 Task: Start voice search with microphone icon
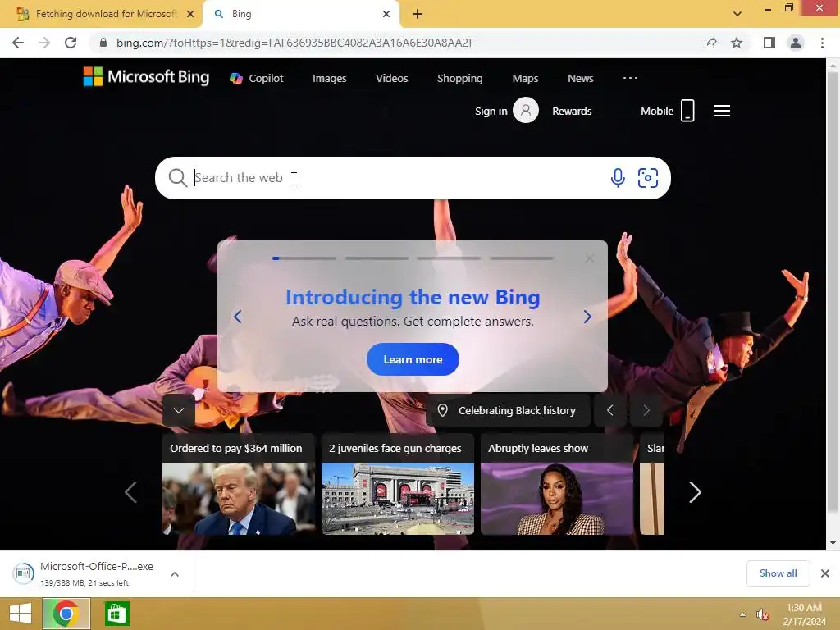pyautogui.click(x=618, y=178)
